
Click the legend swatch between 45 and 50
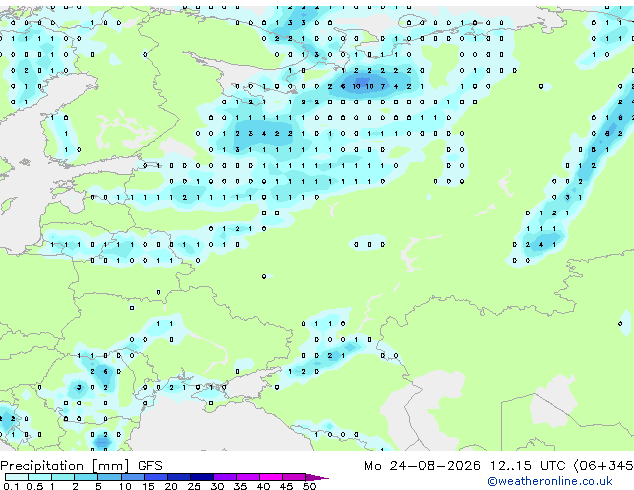(294, 477)
